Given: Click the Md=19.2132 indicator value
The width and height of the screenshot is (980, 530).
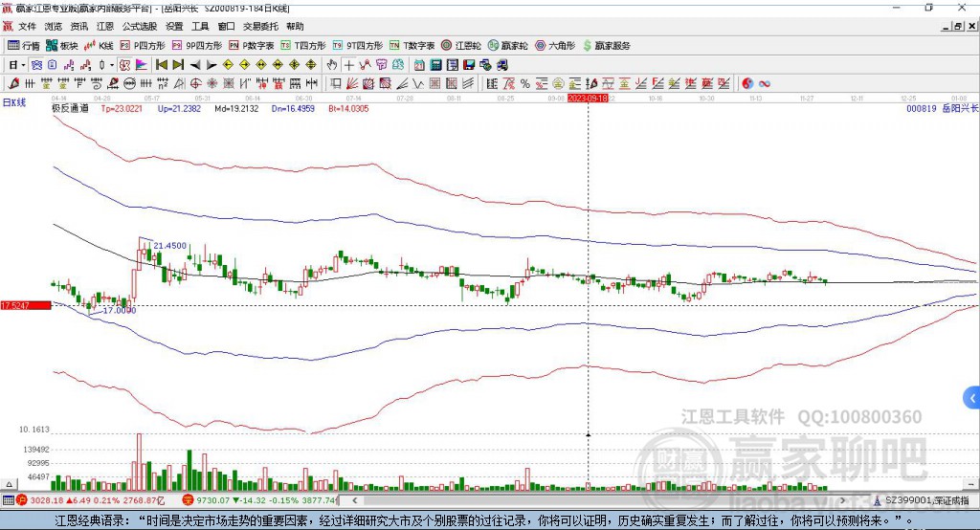Looking at the screenshot, I should click(236, 109).
